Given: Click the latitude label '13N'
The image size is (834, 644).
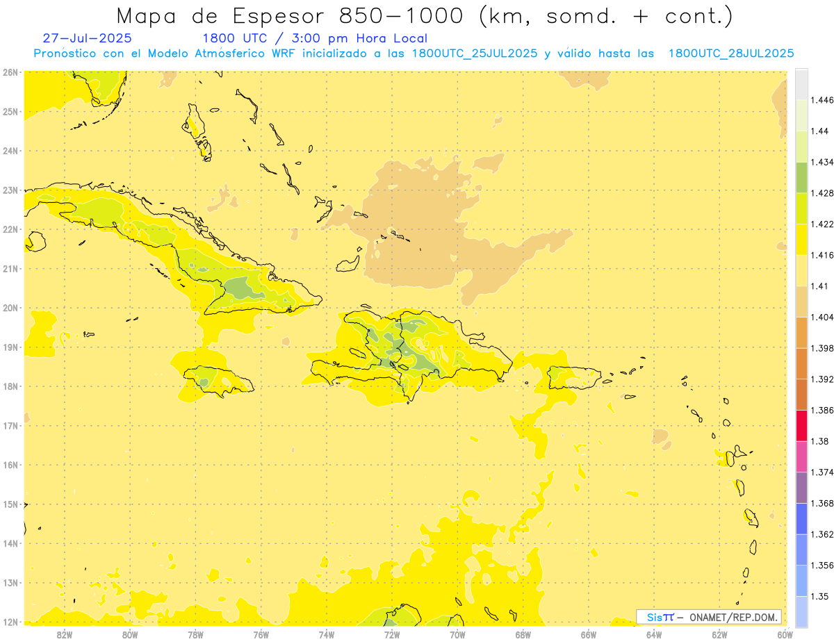Looking at the screenshot, I should tap(10, 582).
